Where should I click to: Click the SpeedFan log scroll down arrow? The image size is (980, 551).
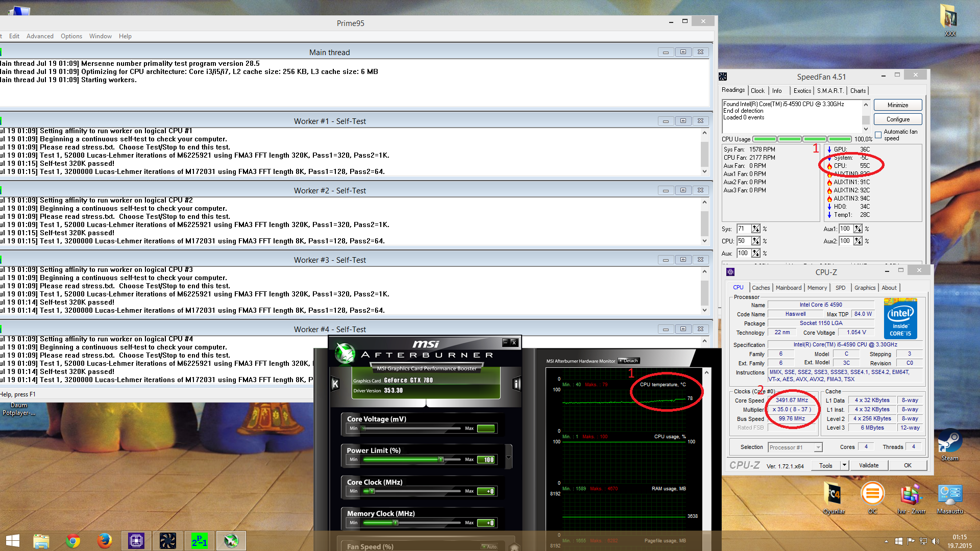point(866,129)
